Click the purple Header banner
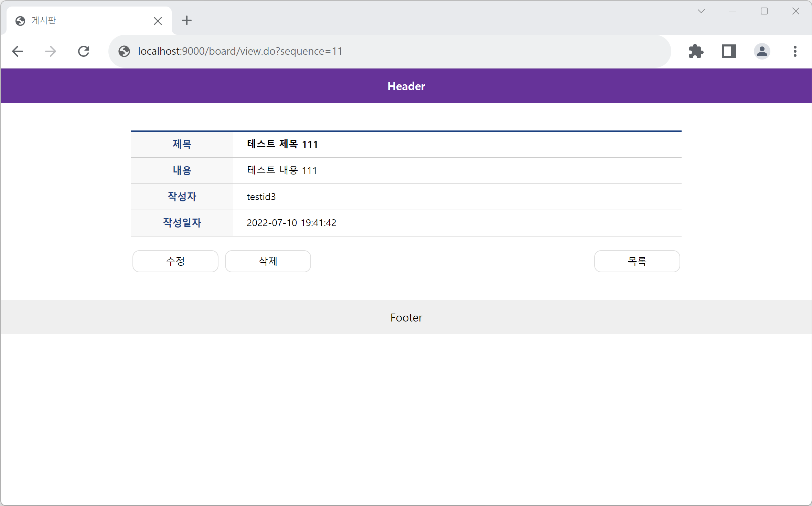The height and width of the screenshot is (506, 812). [406, 86]
